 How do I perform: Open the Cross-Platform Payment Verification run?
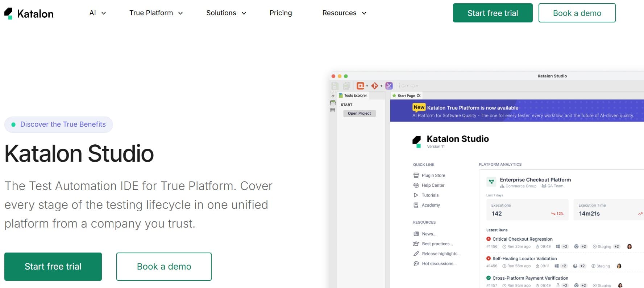coord(530,278)
